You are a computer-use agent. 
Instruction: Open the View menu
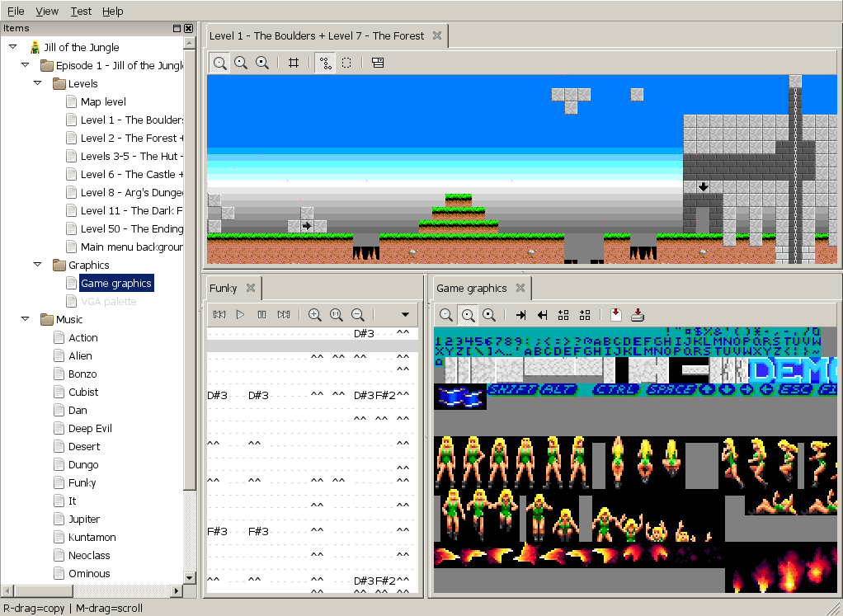tap(47, 11)
